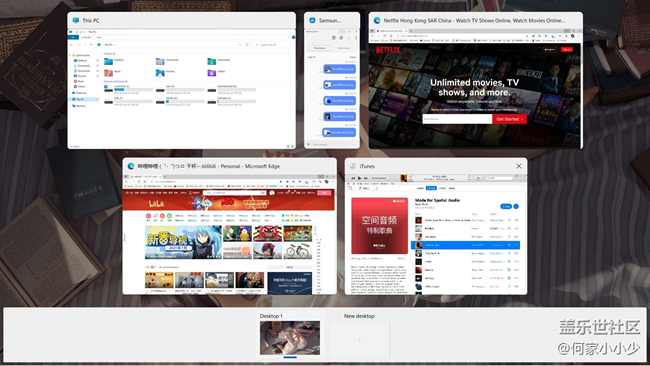Click the iTunes play button
The height and width of the screenshot is (366, 650).
359,178
